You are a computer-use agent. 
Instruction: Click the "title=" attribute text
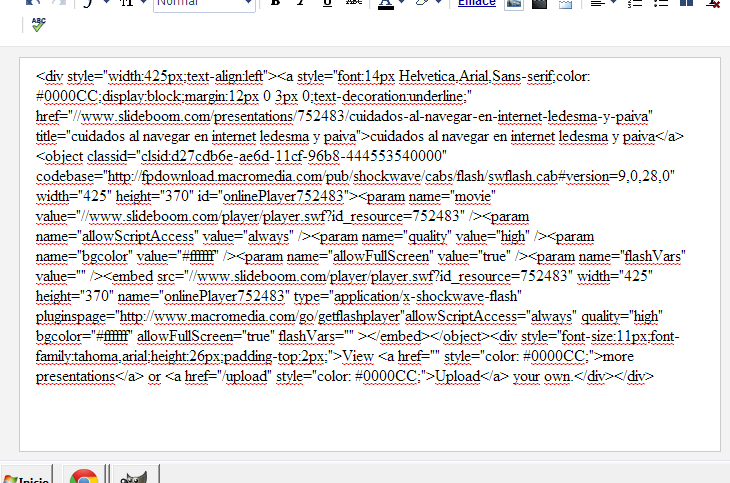pyautogui.click(x=51, y=136)
